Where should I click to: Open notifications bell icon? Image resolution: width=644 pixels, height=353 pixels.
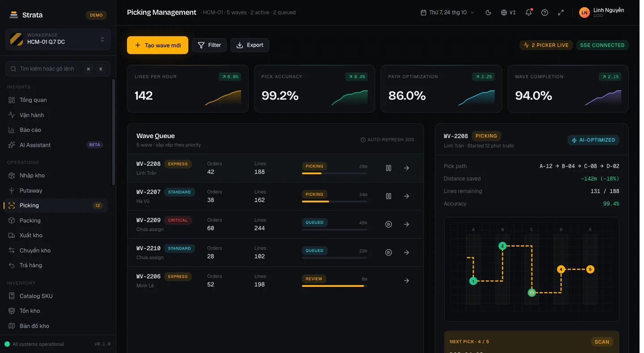pyautogui.click(x=529, y=13)
